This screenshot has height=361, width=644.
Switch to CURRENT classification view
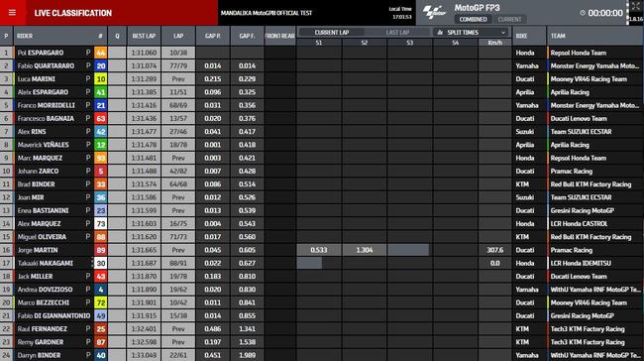509,19
